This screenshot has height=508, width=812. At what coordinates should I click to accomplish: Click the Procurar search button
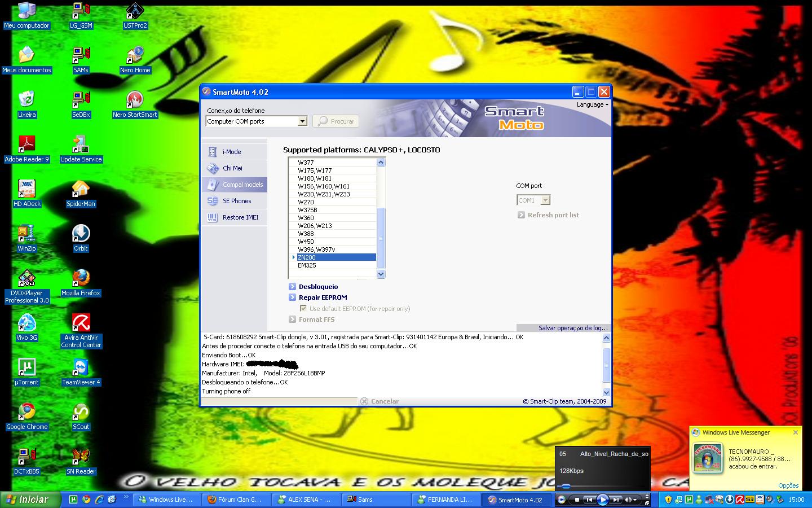[x=336, y=121]
